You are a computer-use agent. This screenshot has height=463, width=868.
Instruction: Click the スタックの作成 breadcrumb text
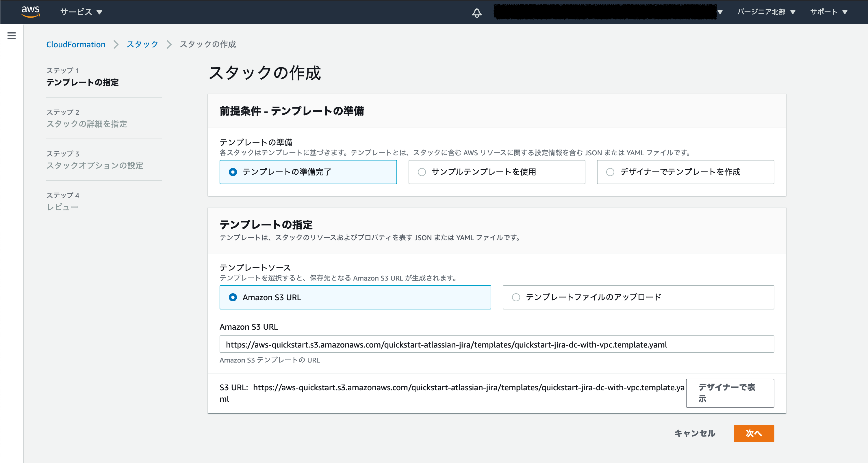207,44
